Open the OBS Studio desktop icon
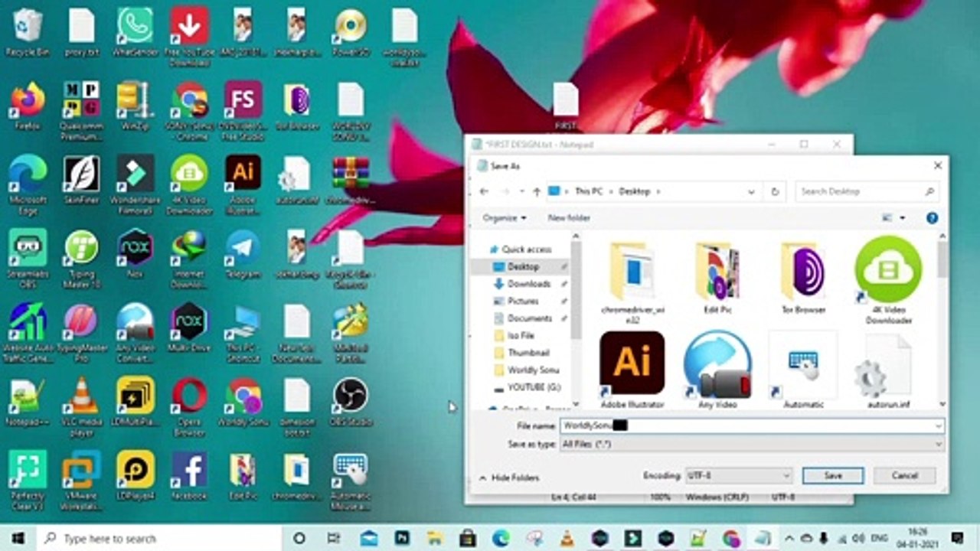 pos(350,402)
